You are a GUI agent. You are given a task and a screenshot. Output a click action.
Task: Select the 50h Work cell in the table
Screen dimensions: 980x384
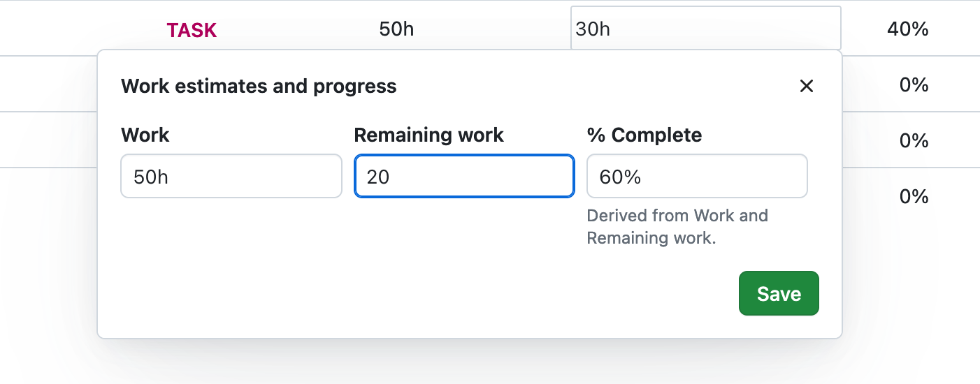click(396, 29)
